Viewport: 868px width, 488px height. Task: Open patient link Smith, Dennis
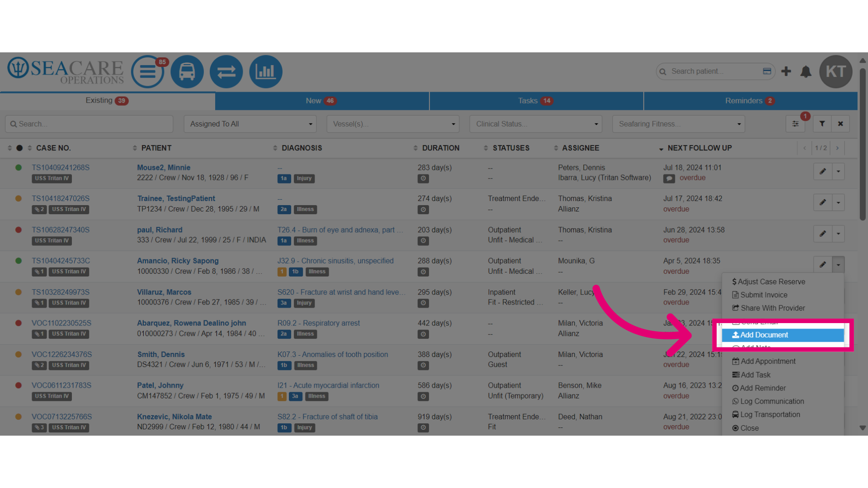pyautogui.click(x=161, y=355)
